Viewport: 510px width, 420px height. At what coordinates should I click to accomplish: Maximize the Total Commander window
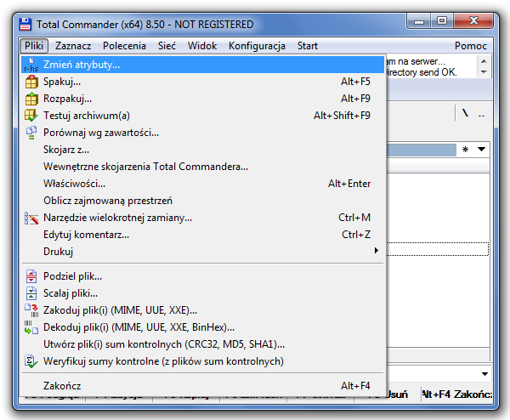(442, 21)
